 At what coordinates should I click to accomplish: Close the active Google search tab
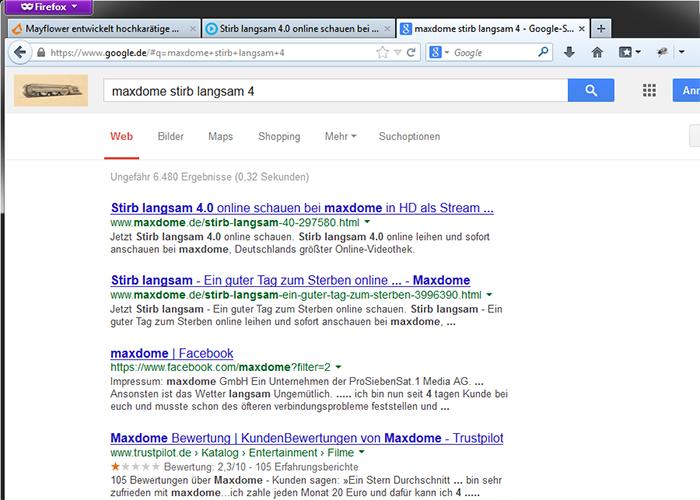(x=582, y=29)
